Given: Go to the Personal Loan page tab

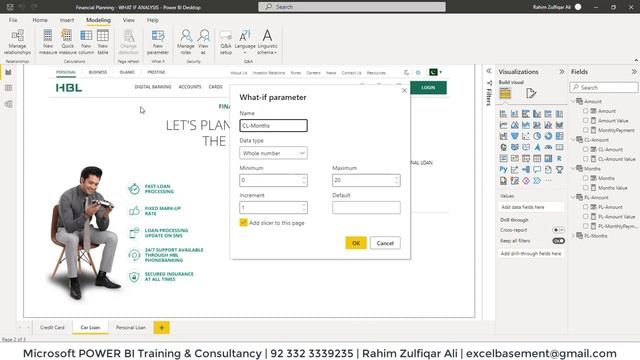Looking at the screenshot, I should click(131, 327).
